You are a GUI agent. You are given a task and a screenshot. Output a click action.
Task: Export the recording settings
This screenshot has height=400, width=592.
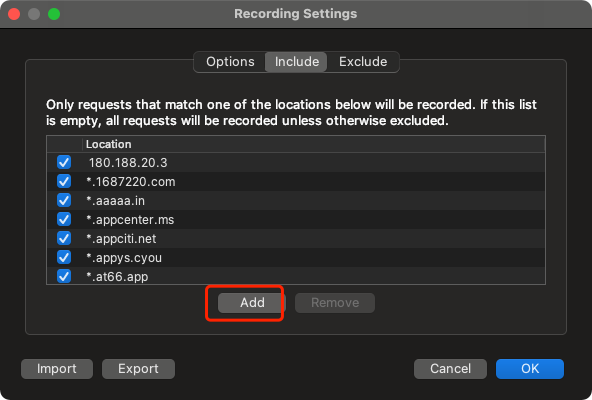pyautogui.click(x=138, y=369)
